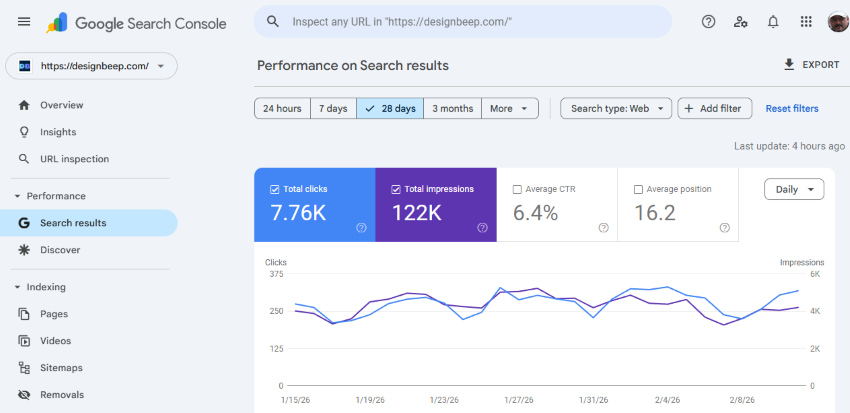Uncheck the Total clicks checkbox

pos(275,189)
